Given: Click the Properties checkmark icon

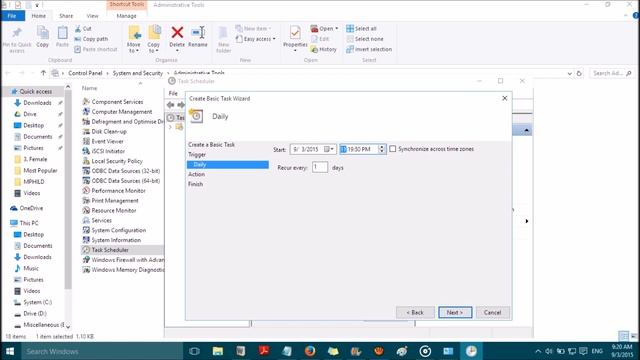Looking at the screenshot, I should tap(295, 33).
